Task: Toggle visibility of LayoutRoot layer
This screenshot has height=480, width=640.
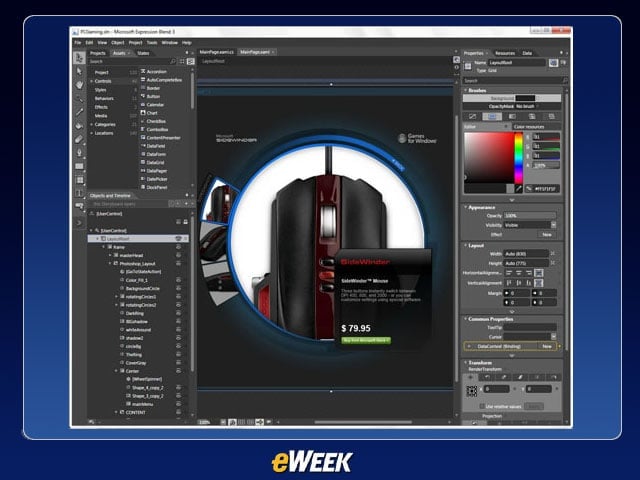Action: (x=178, y=238)
